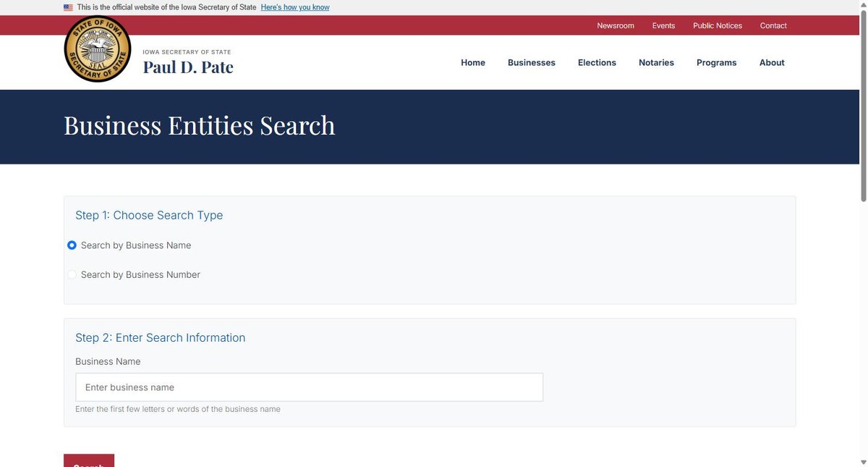868x467 pixels.
Task: Click the red Search button
Action: (89, 460)
